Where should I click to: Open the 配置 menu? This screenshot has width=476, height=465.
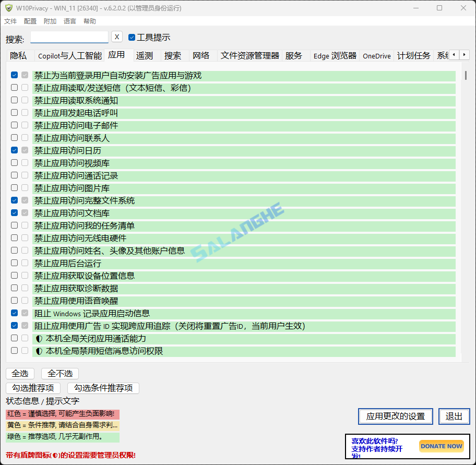(30, 21)
